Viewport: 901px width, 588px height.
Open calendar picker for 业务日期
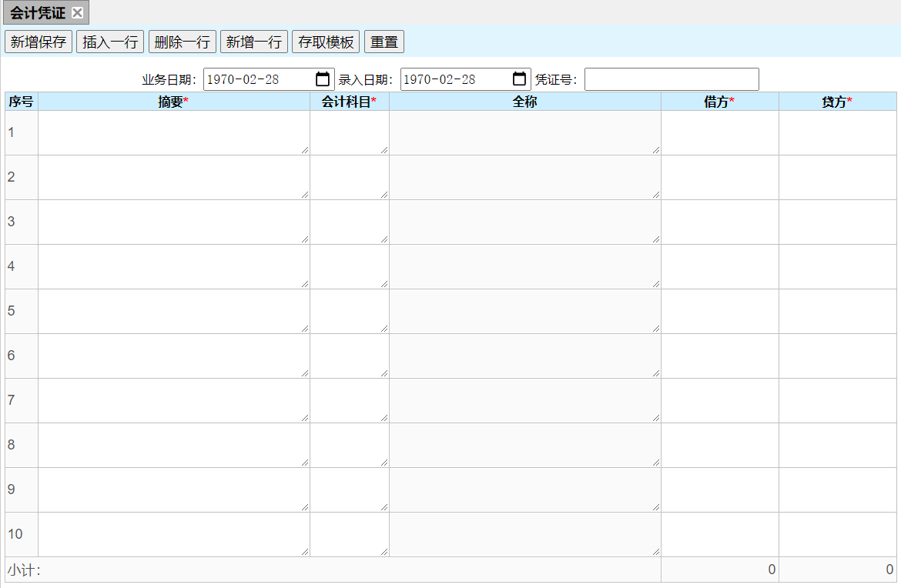pyautogui.click(x=323, y=79)
